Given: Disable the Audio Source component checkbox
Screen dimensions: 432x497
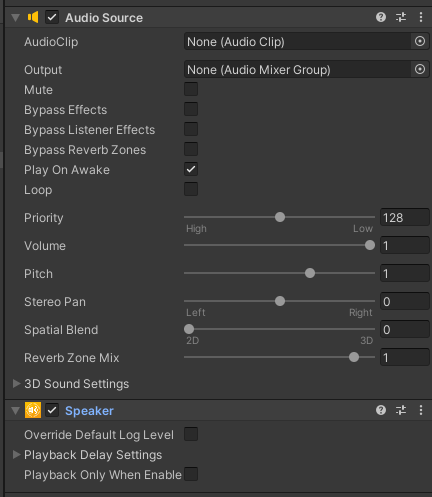Looking at the screenshot, I should coord(52,17).
